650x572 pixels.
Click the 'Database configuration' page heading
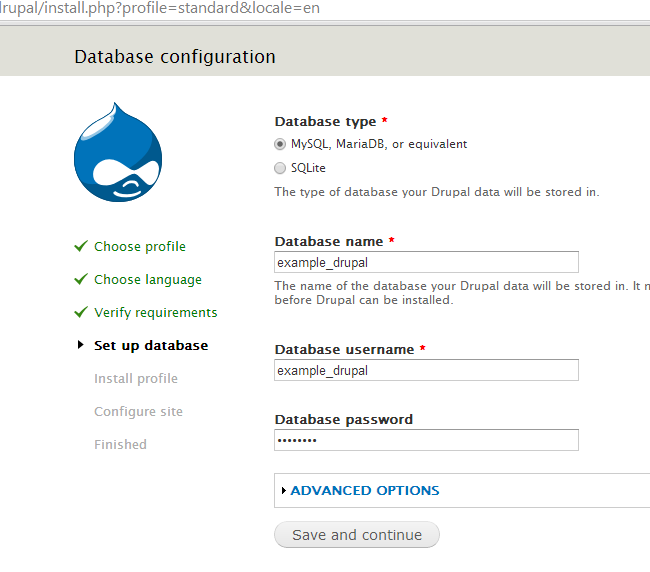pos(175,57)
